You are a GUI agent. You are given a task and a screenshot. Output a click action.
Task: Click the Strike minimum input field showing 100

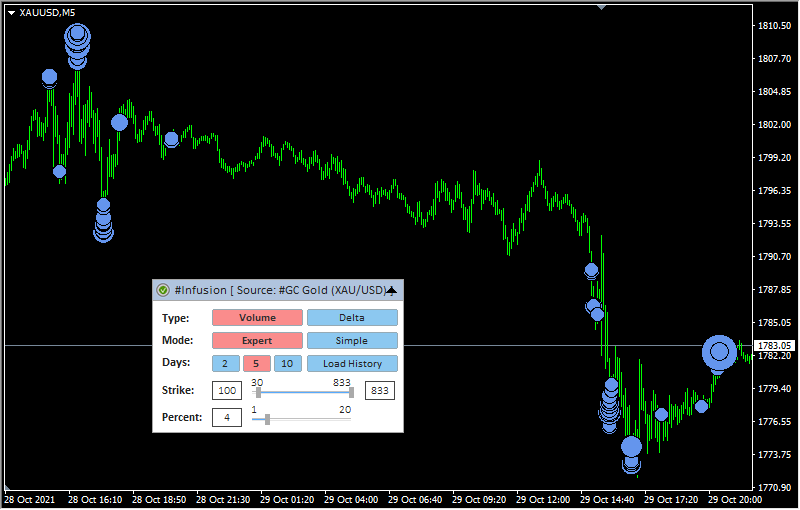[226, 390]
